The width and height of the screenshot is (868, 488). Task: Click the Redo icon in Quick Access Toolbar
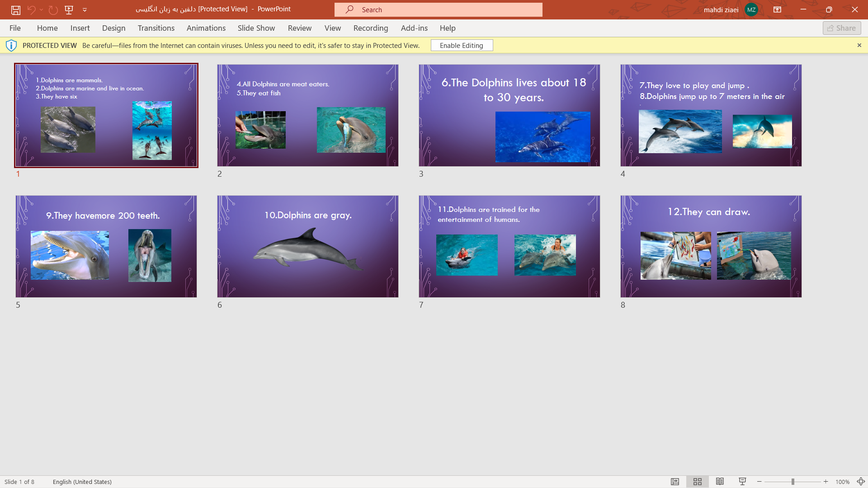(53, 9)
